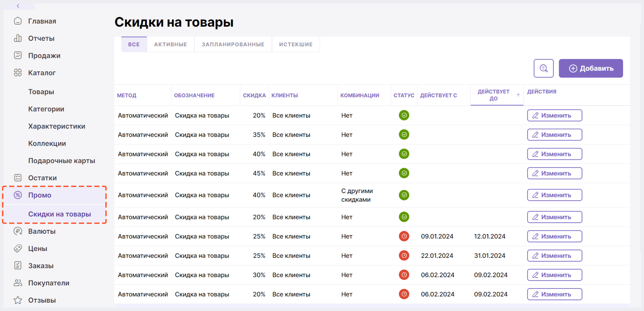Sort by the Действует с column header
This screenshot has width=644, height=311.
pyautogui.click(x=438, y=95)
